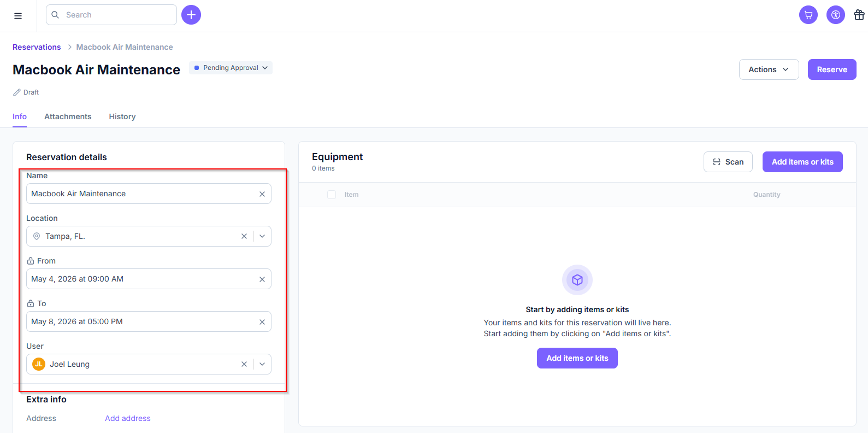This screenshot has height=433, width=868.
Task: Click the Add address link
Action: [128, 418]
